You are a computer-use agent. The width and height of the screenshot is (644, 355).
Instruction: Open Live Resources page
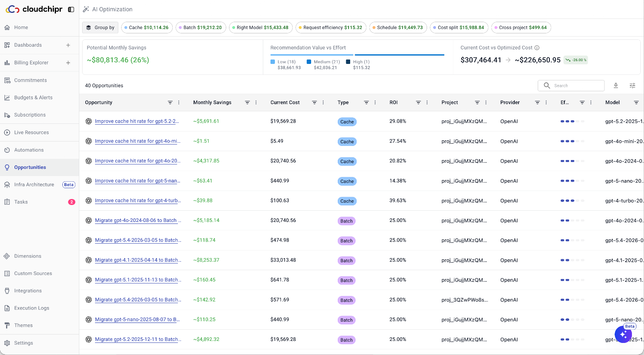pos(39,132)
